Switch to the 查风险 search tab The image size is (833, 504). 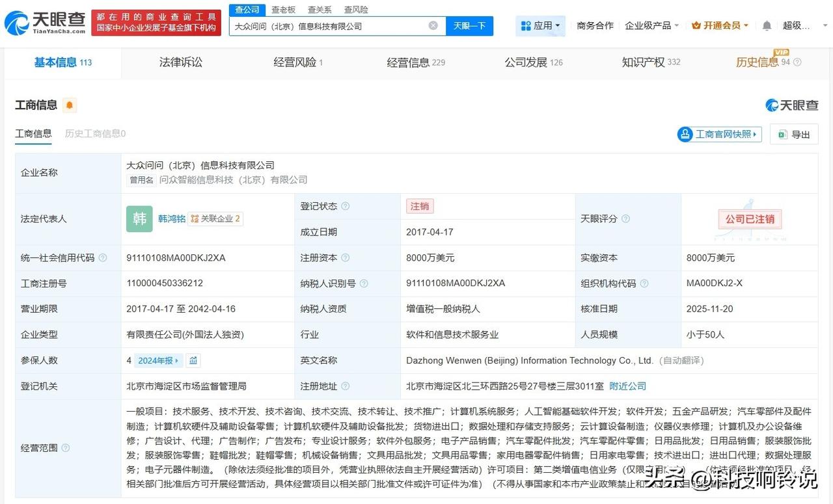[356, 10]
